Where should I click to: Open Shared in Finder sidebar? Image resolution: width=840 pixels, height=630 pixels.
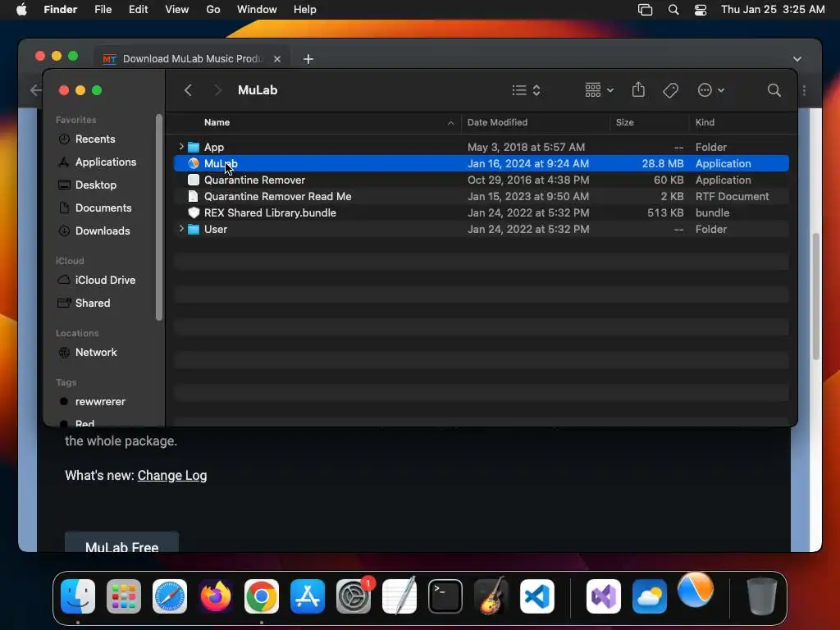pos(84,304)
